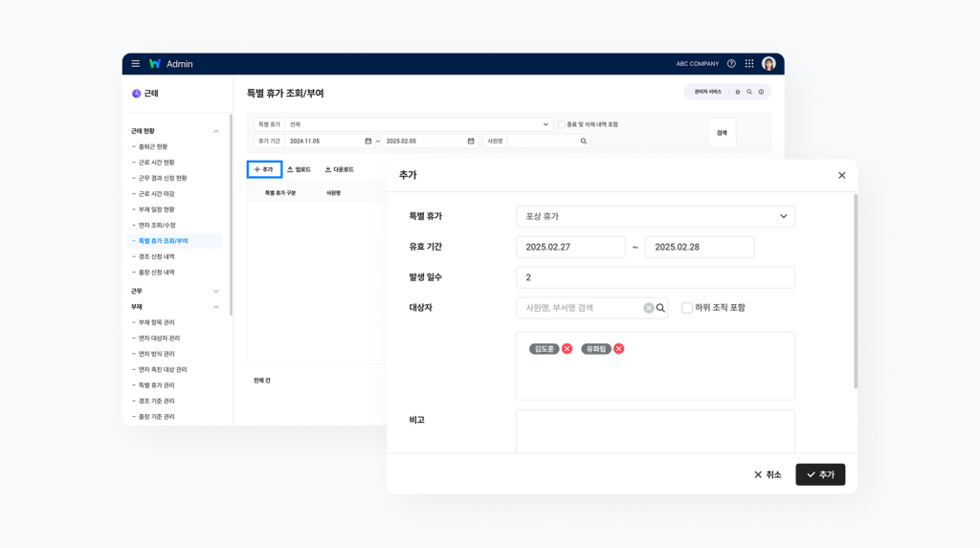Clear the 대상자 search field
980x548 pixels.
click(x=648, y=308)
